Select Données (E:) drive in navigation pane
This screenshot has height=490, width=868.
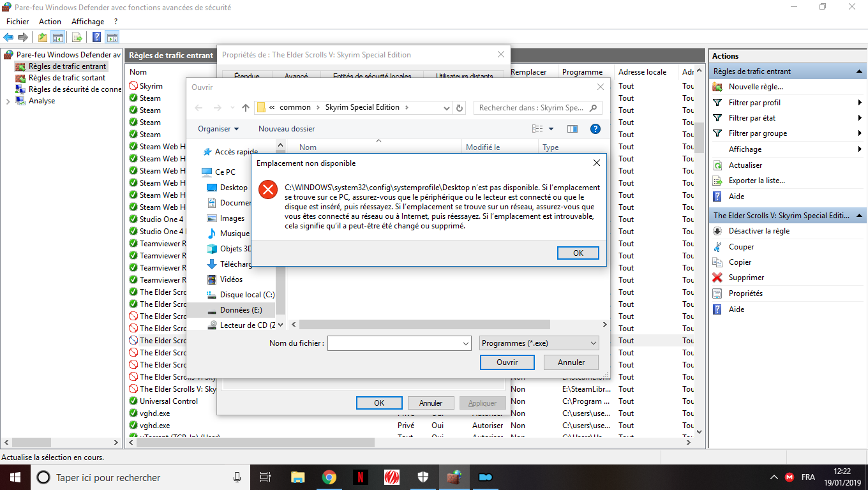(x=241, y=310)
